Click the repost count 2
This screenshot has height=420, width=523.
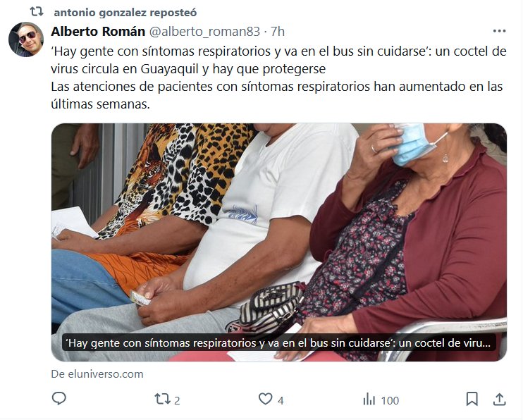pos(177,400)
